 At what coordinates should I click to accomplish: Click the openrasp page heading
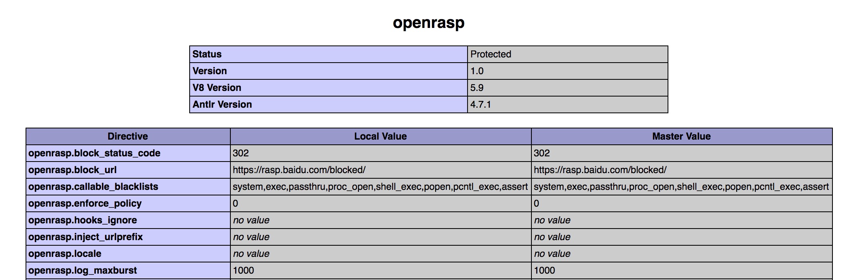[428, 22]
